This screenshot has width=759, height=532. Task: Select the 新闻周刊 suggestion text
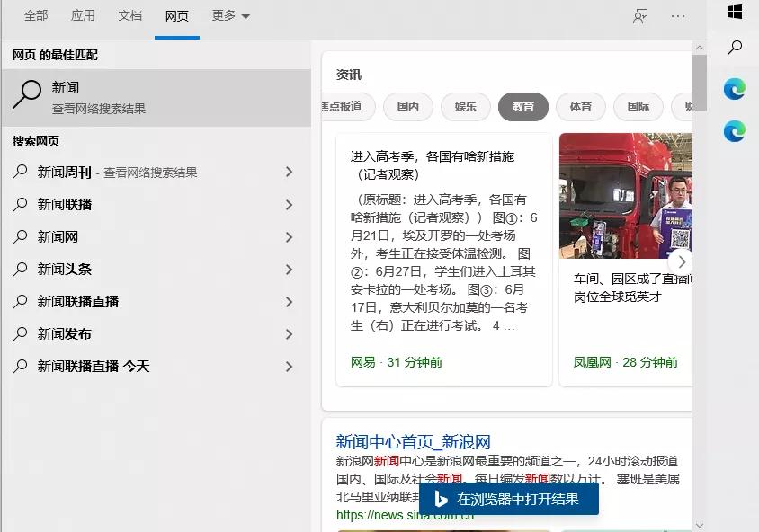[x=65, y=173]
